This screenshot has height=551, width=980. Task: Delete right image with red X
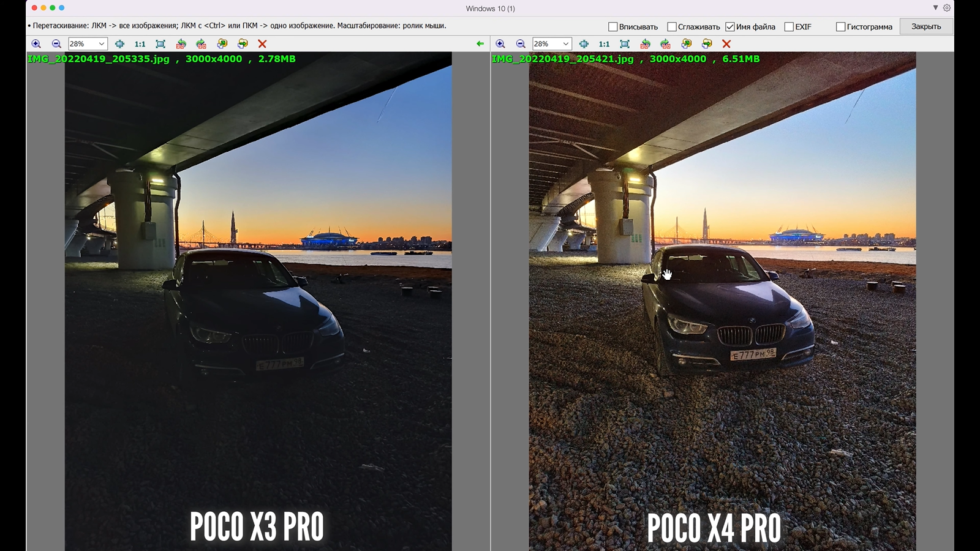(726, 44)
